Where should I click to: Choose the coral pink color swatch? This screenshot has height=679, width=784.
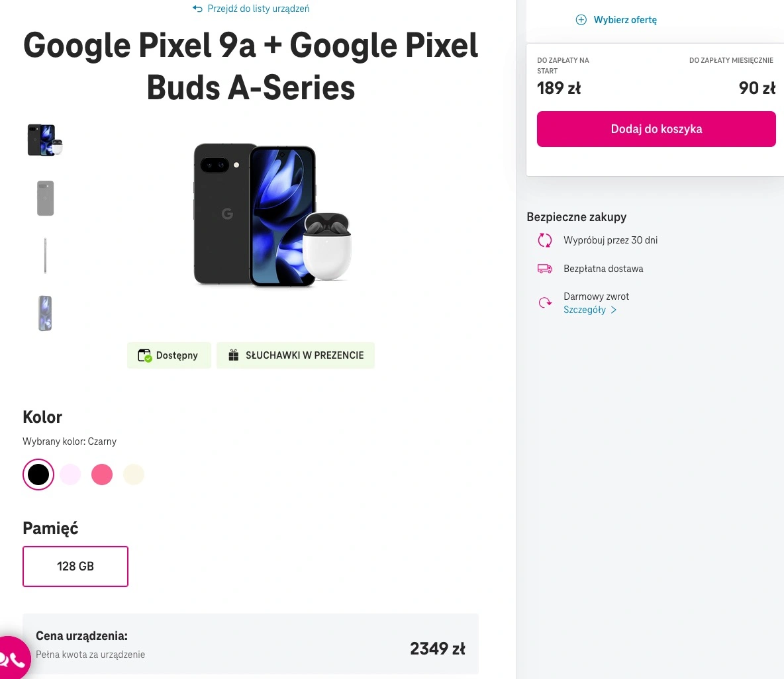coord(102,474)
